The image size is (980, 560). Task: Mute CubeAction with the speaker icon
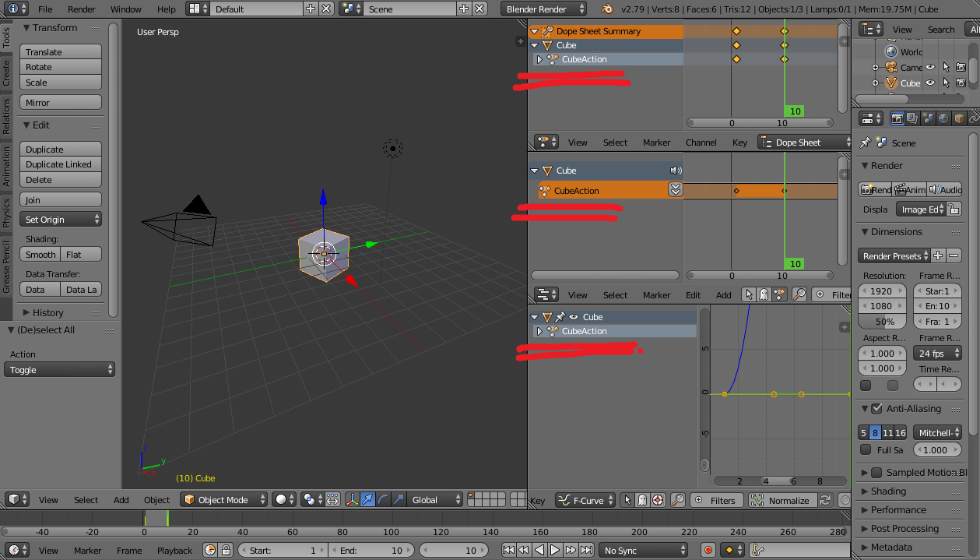tap(675, 171)
